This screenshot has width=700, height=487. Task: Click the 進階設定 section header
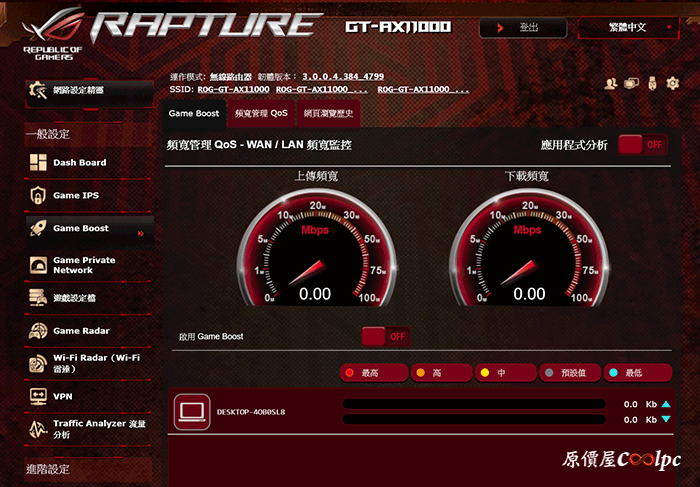coord(48,469)
